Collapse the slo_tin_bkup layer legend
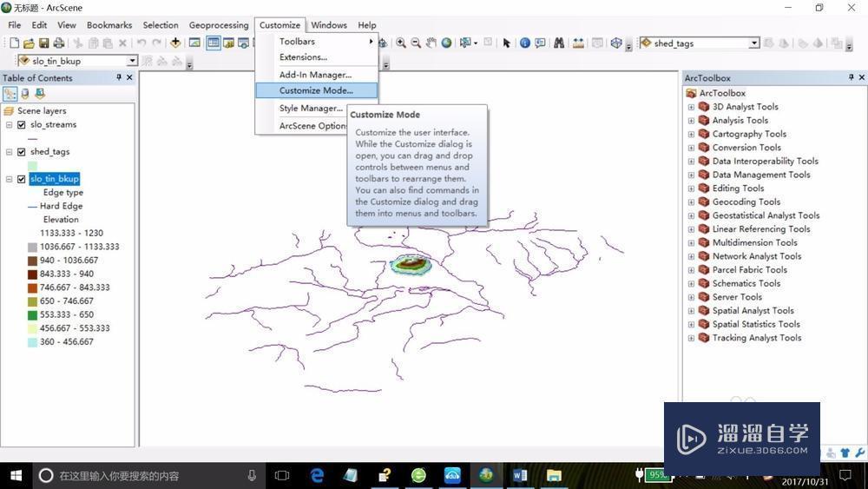 pyautogui.click(x=9, y=179)
